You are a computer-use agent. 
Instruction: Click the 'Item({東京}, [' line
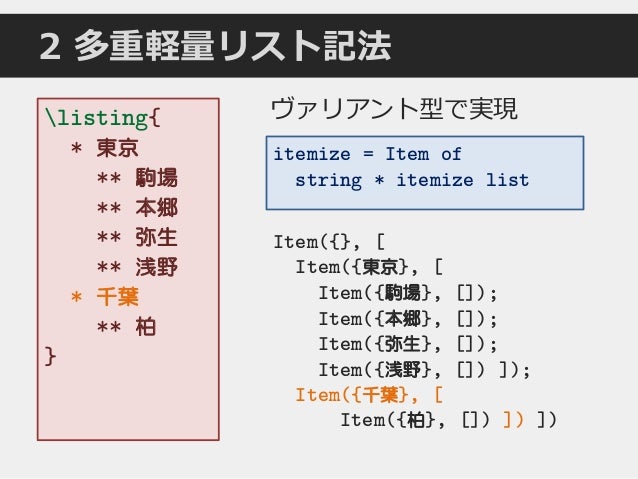(x=369, y=268)
